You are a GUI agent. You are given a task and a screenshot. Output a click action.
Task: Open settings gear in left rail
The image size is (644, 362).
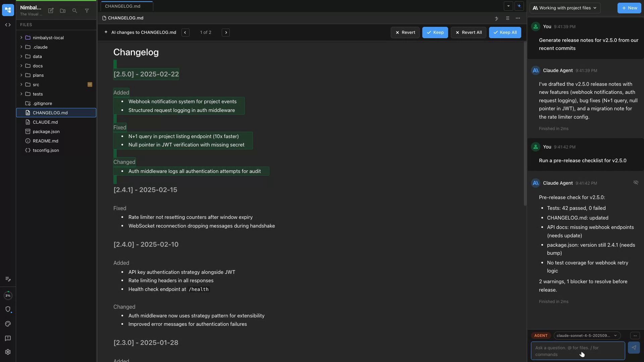(8, 352)
